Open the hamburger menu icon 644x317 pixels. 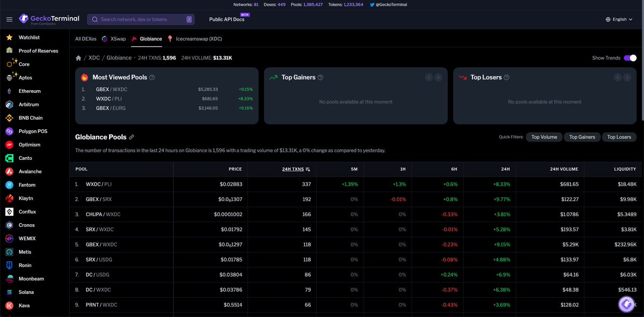click(x=9, y=19)
